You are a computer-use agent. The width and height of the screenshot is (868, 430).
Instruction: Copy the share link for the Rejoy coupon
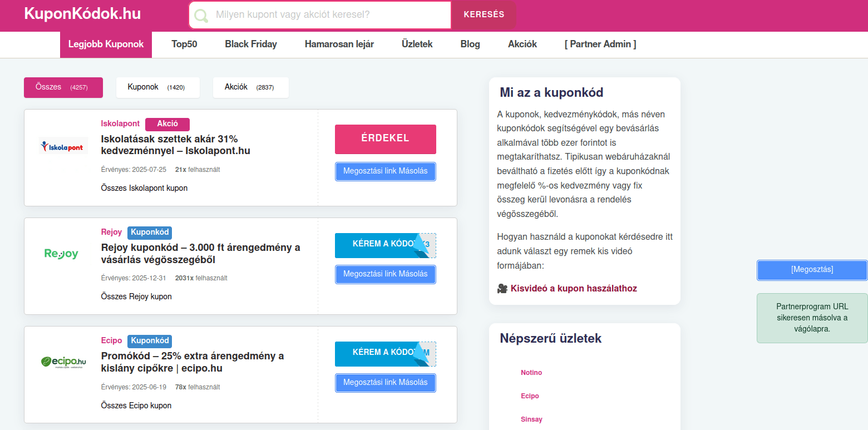[386, 274]
